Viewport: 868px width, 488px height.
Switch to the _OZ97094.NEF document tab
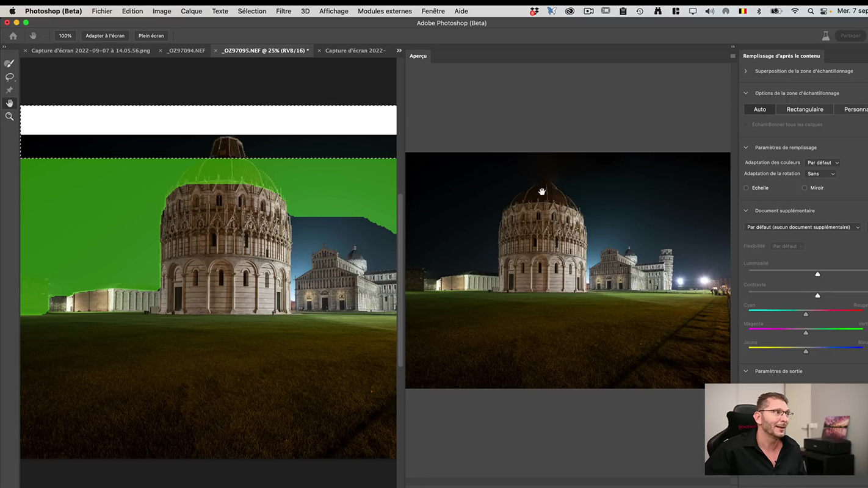[x=186, y=51]
